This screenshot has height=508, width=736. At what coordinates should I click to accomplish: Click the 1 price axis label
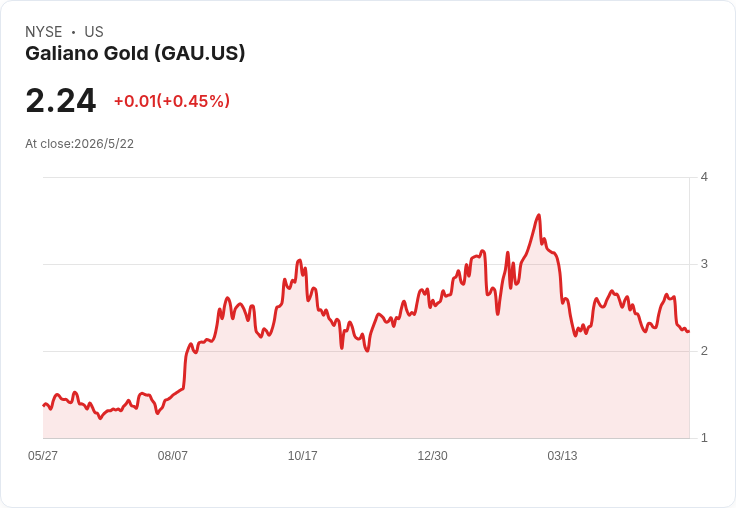pos(704,438)
